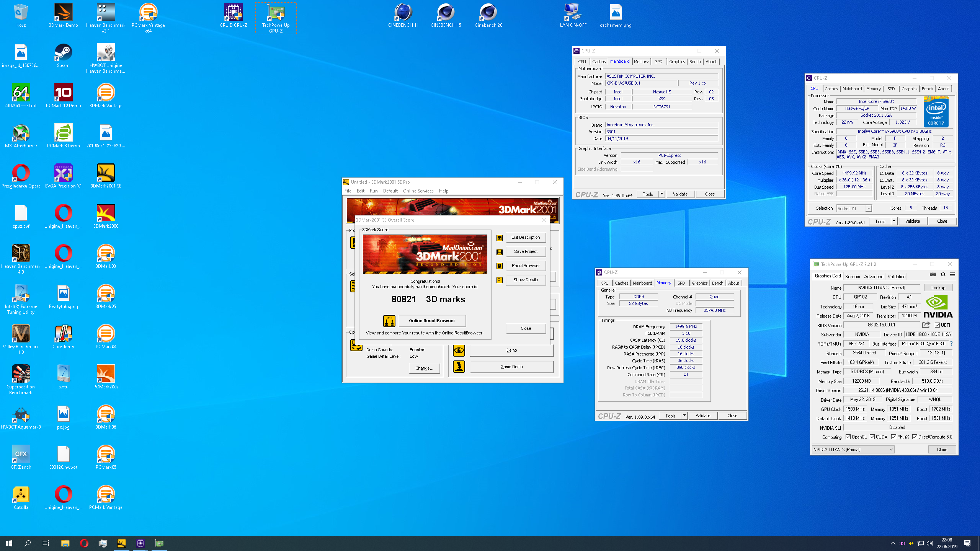This screenshot has width=980, height=551.
Task: Toggle the PhysX checkbox in GPU-Z
Action: point(894,437)
